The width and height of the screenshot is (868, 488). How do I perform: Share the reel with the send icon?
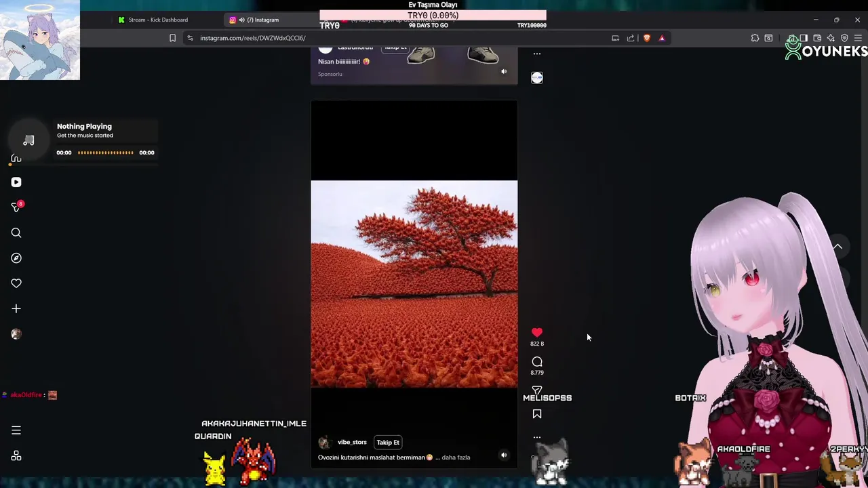click(537, 390)
